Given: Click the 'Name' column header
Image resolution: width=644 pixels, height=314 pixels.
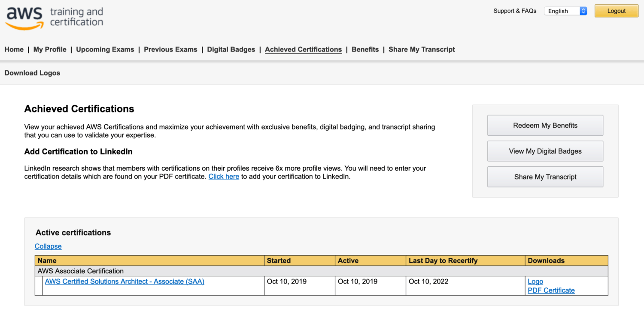Looking at the screenshot, I should 150,260.
